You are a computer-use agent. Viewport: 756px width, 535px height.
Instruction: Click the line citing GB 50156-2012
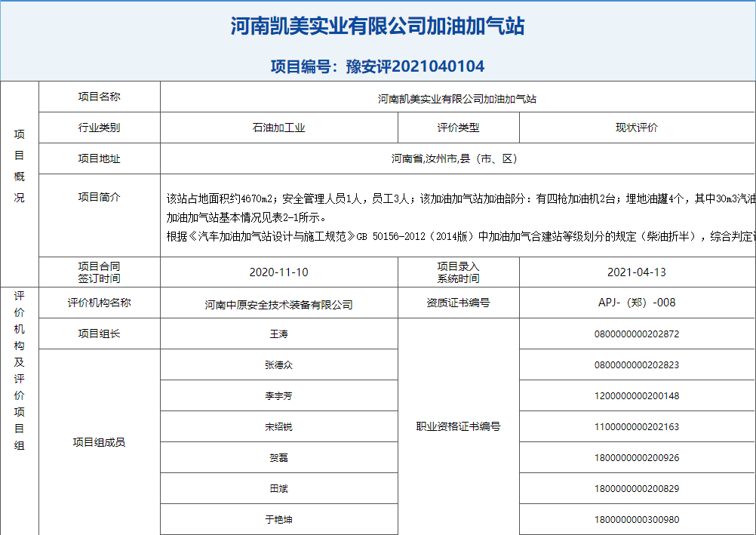pyautogui.click(x=461, y=236)
